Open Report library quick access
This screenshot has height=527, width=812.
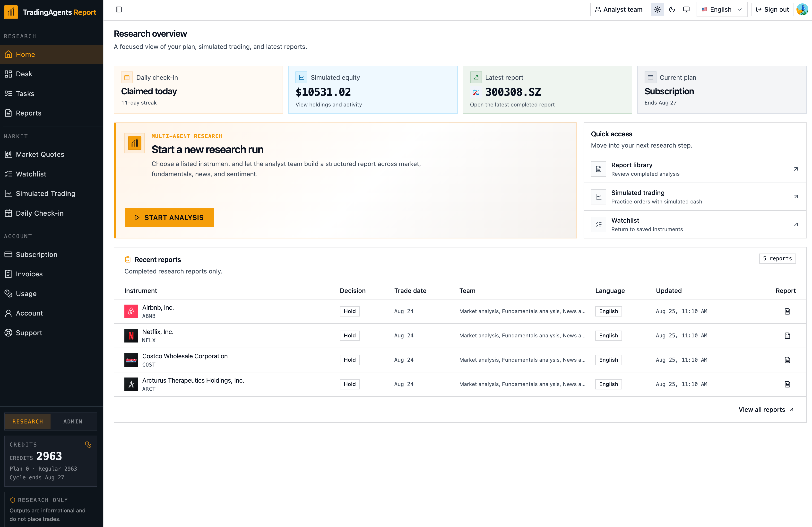tap(695, 169)
